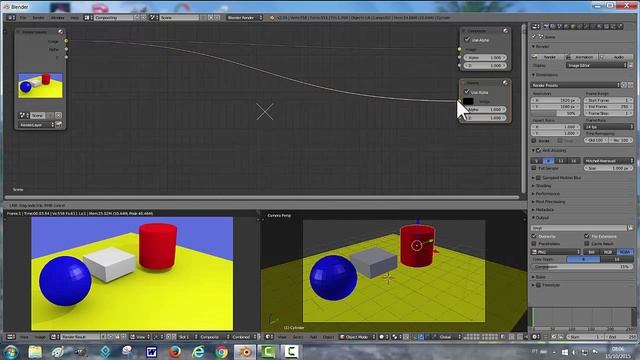
Task: Select anti-aliasing sample count 16
Action: (x=573, y=161)
